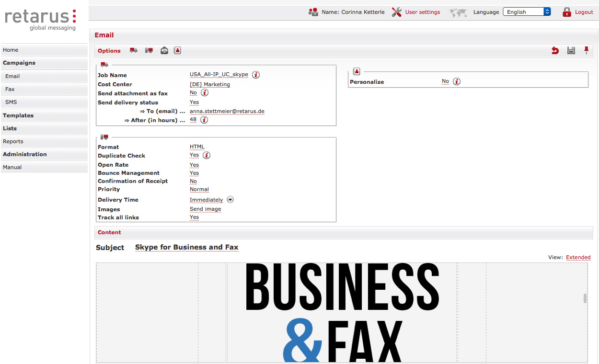Edit the anna.stettmeier@retarus.de recipient

click(x=227, y=111)
